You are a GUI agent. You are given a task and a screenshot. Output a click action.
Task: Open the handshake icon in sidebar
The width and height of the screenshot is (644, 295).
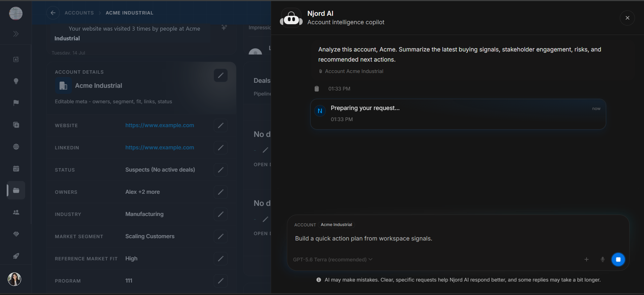point(16,234)
